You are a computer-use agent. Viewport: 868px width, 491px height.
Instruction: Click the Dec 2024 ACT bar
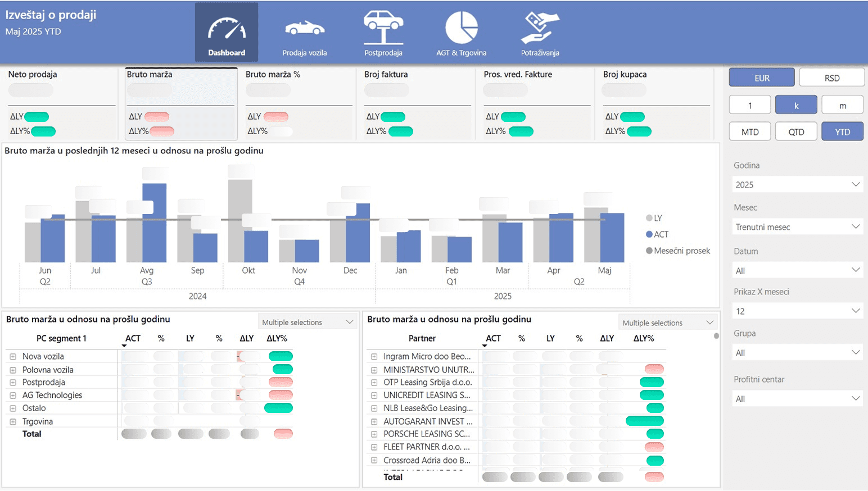click(358, 233)
